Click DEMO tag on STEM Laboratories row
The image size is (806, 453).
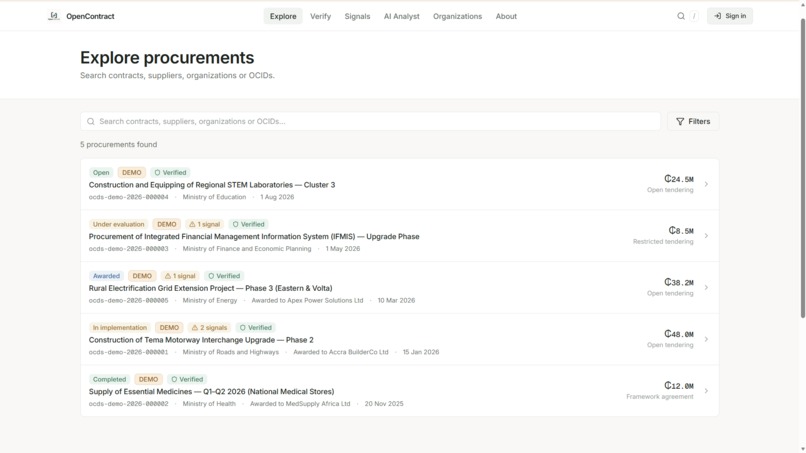132,173
